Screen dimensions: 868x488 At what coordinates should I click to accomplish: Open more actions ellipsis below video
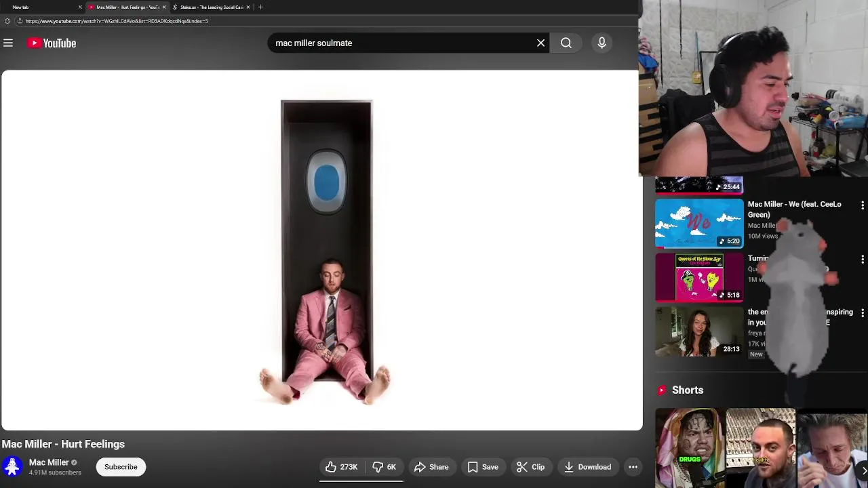point(633,466)
